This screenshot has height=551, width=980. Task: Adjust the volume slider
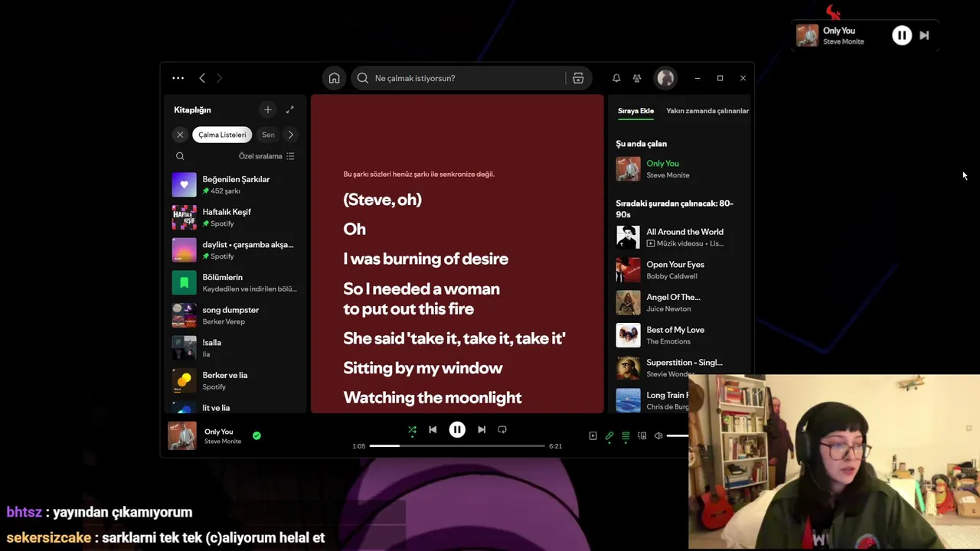pyautogui.click(x=678, y=436)
